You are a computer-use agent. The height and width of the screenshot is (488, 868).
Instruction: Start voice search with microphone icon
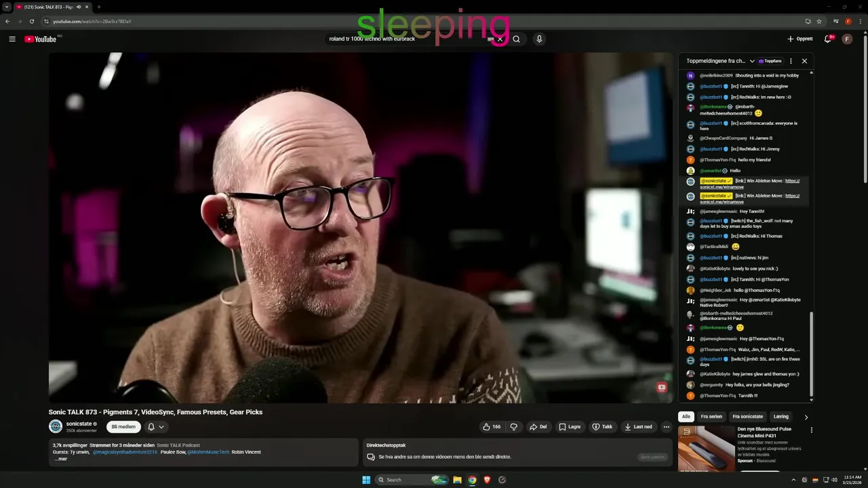pyautogui.click(x=539, y=39)
